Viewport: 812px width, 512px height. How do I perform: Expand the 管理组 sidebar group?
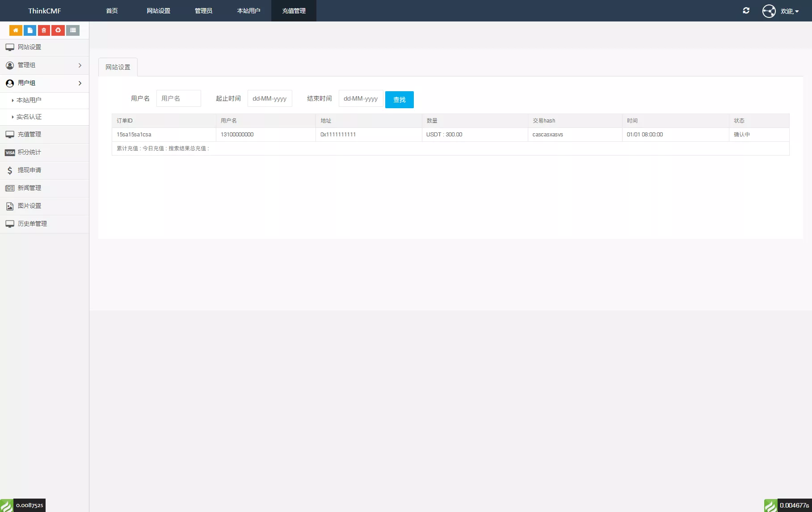tap(44, 65)
